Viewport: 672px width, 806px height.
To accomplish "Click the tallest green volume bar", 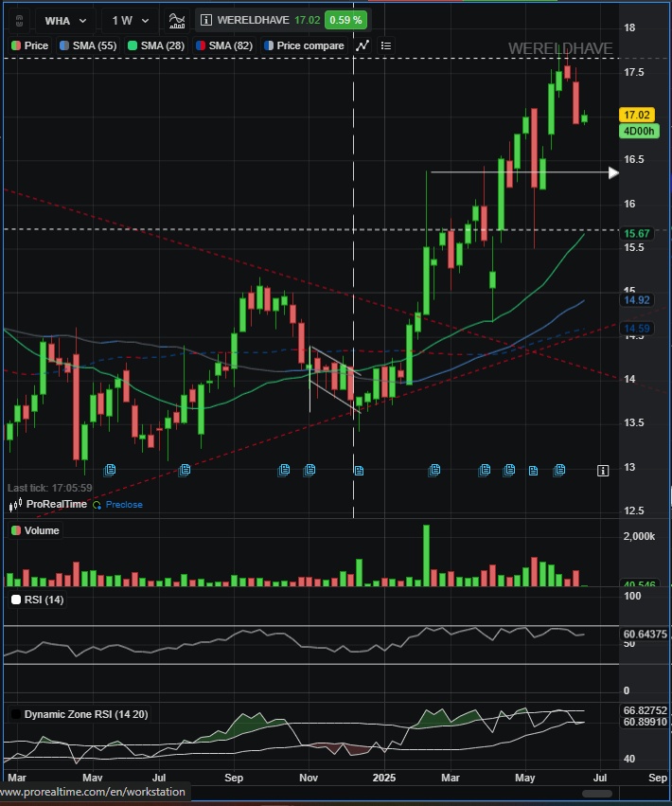I will click(426, 556).
